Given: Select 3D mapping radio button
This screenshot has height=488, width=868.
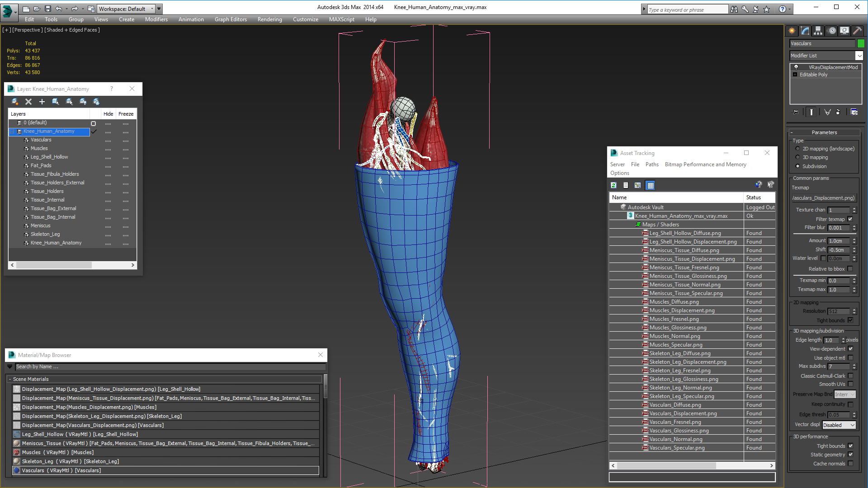Looking at the screenshot, I should [x=797, y=157].
